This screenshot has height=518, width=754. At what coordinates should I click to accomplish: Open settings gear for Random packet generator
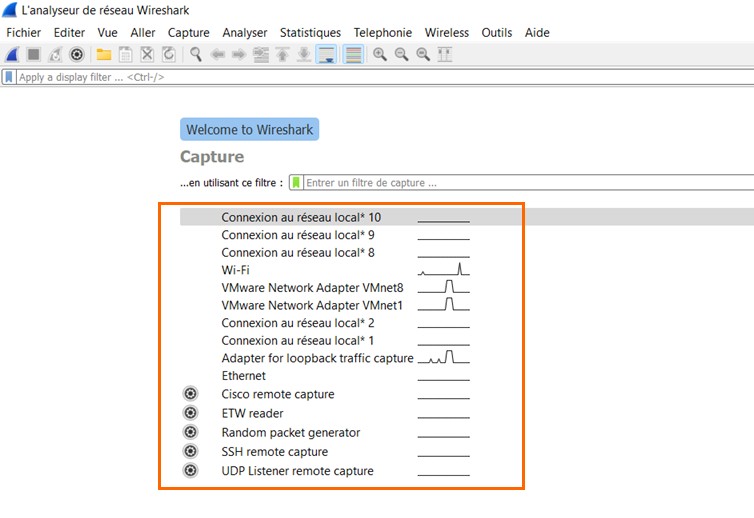[190, 432]
